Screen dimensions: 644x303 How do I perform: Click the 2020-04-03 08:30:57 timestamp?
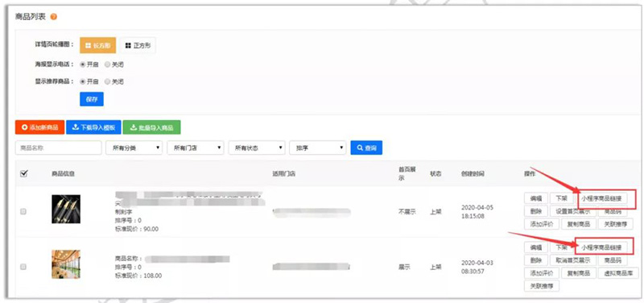(477, 267)
